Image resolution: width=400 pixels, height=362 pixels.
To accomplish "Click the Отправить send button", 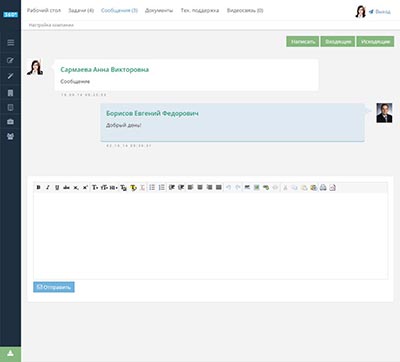I will click(54, 287).
